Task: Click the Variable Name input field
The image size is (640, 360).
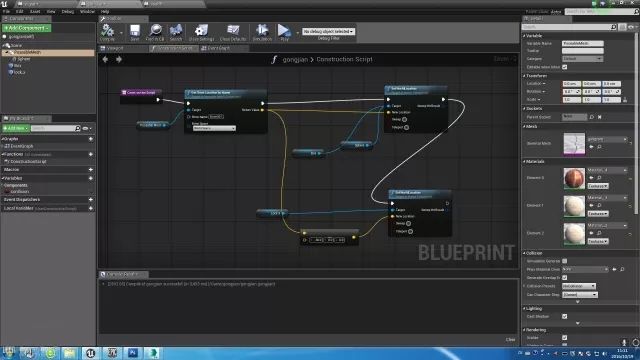Action: click(x=582, y=43)
